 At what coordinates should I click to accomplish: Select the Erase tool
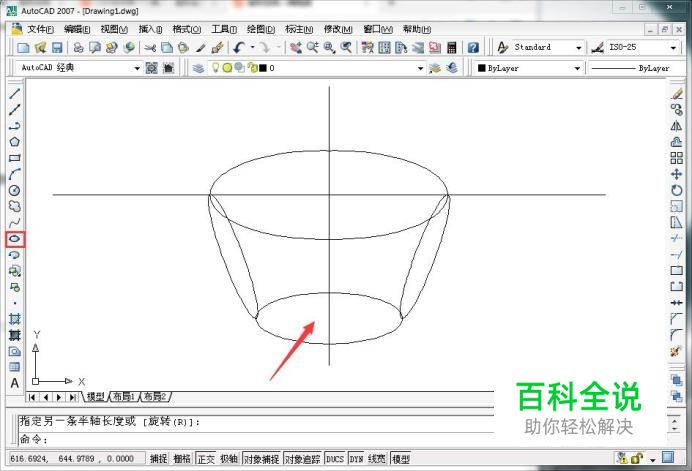(677, 94)
